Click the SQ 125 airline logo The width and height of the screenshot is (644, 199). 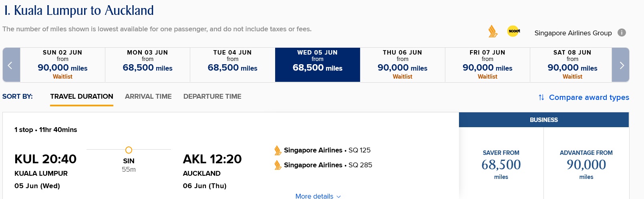(278, 150)
